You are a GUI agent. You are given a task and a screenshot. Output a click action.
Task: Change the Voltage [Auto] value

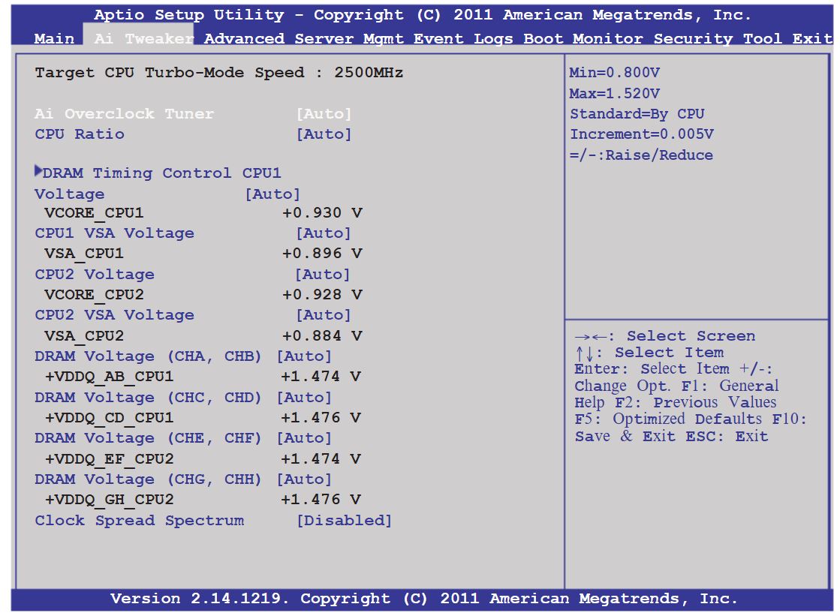coord(272,194)
